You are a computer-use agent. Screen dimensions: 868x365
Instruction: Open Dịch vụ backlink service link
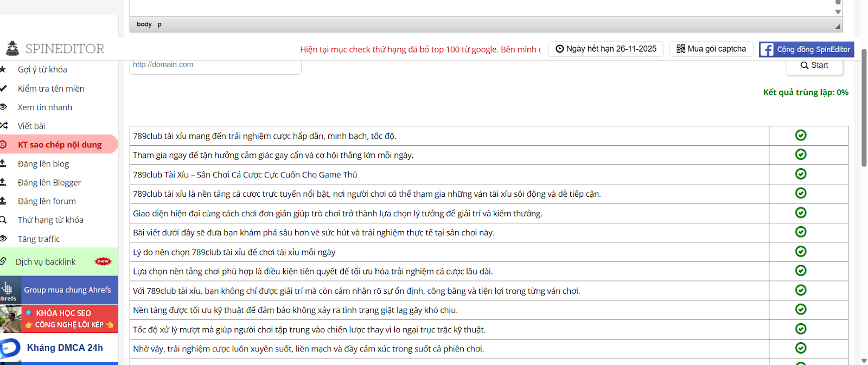point(46,261)
